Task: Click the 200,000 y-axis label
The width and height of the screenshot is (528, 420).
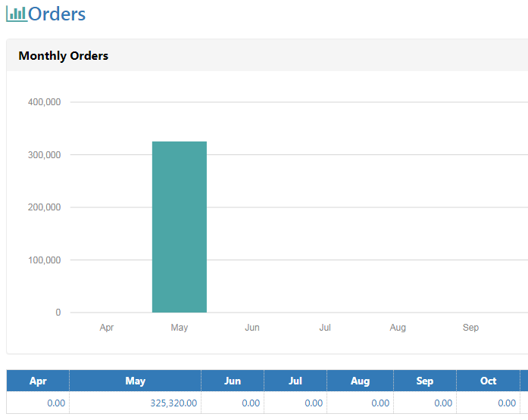Action: point(45,207)
